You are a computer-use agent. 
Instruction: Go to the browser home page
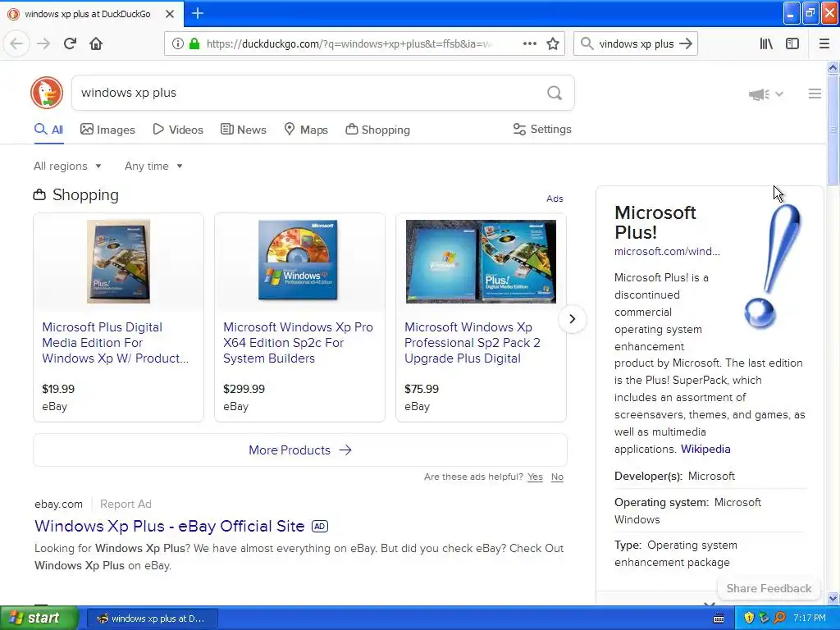click(x=96, y=43)
